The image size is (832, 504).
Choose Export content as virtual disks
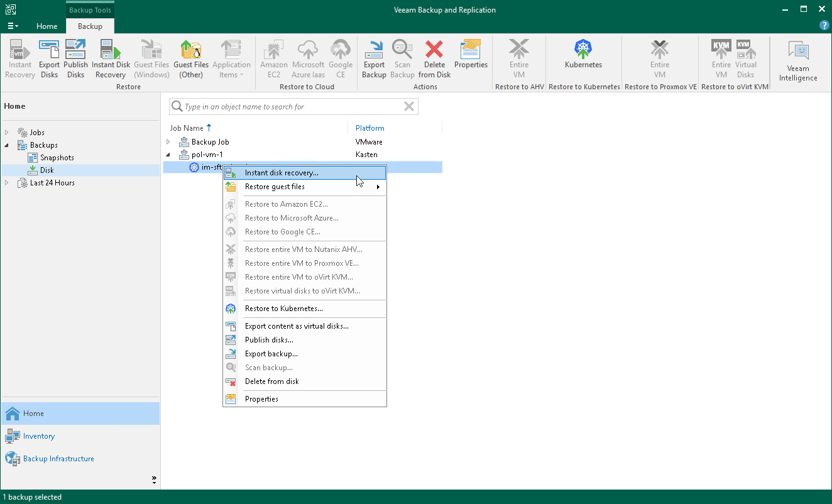(305, 326)
